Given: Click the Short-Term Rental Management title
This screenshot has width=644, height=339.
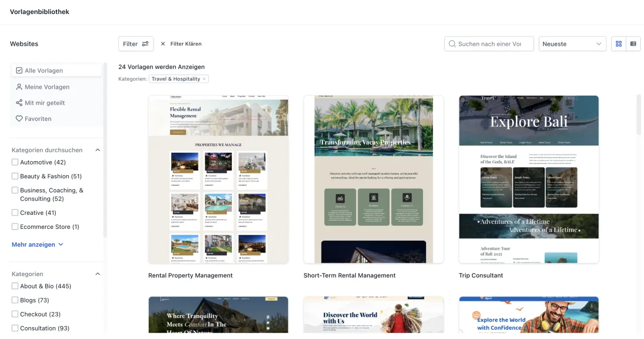Looking at the screenshot, I should pos(349,276).
